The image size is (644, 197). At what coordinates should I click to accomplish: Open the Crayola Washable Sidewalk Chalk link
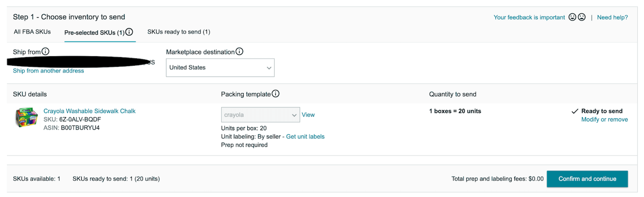tap(89, 111)
